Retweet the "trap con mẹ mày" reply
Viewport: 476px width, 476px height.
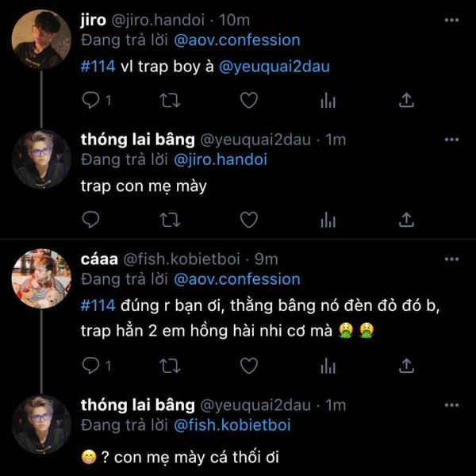point(169,218)
